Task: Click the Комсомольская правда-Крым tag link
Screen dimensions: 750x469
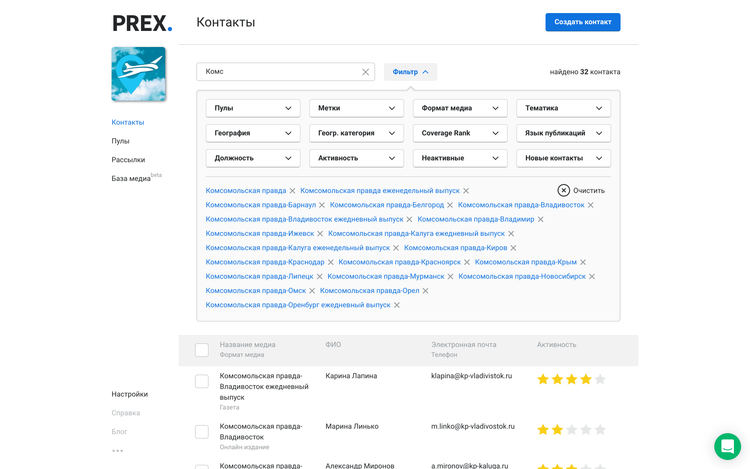Action: coord(526,262)
